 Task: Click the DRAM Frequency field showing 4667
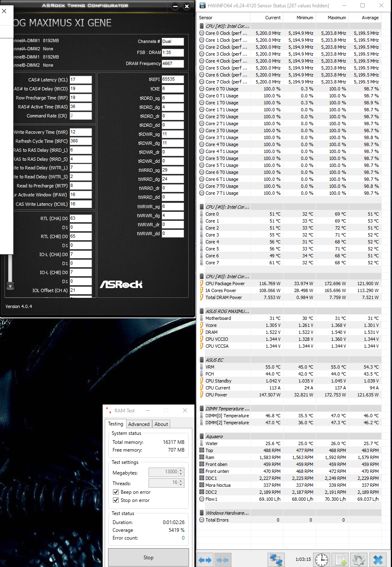point(173,63)
